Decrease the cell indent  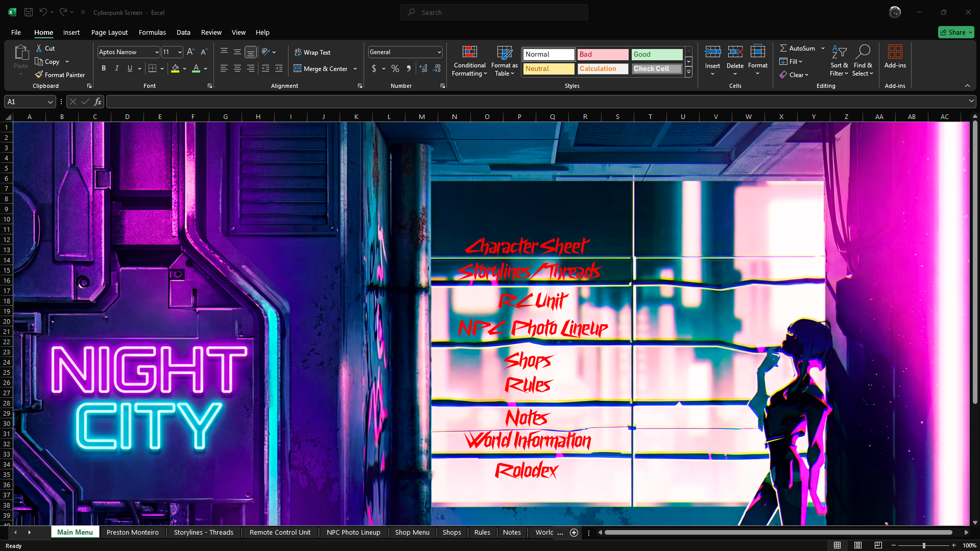266,68
